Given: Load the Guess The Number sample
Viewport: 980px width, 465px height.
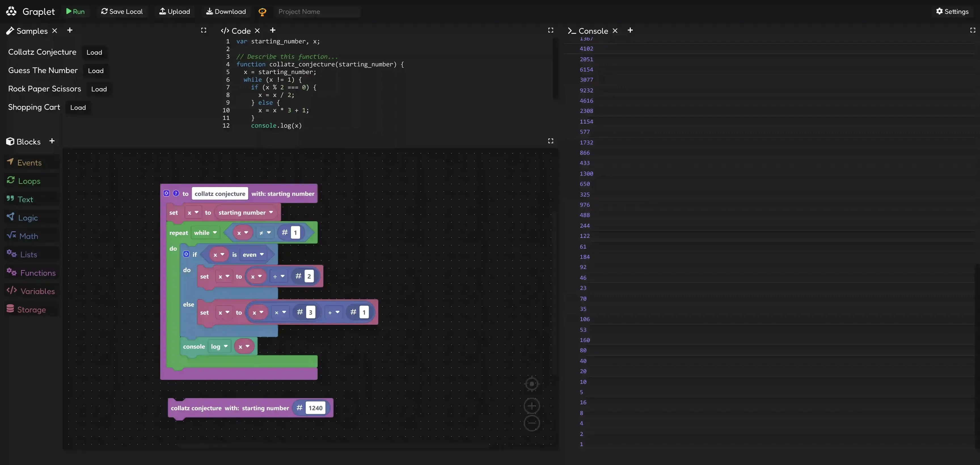Looking at the screenshot, I should pyautogui.click(x=96, y=71).
